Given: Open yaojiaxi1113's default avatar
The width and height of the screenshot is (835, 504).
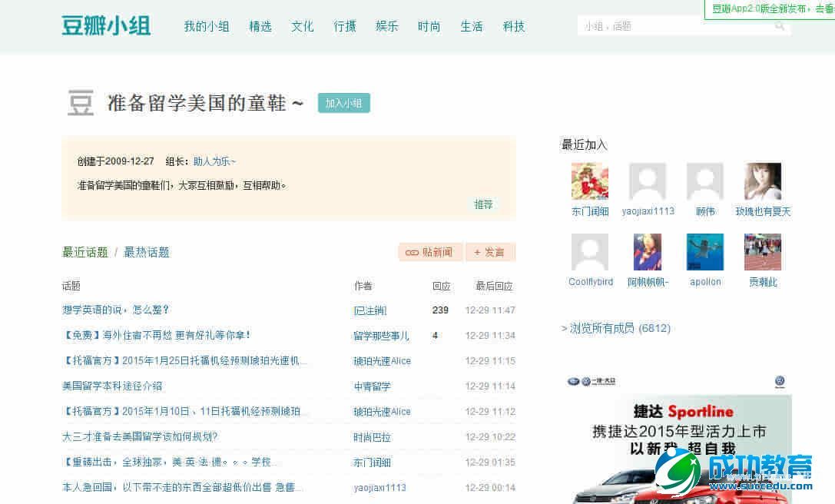Looking at the screenshot, I should [x=648, y=181].
